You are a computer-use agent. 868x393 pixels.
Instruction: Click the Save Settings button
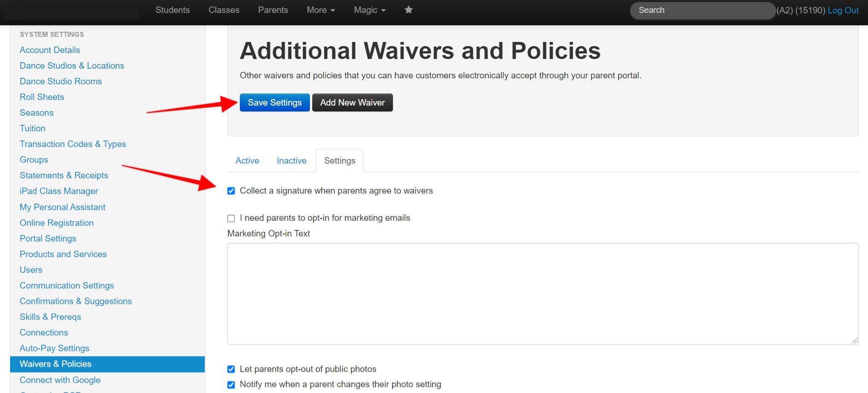coord(274,103)
